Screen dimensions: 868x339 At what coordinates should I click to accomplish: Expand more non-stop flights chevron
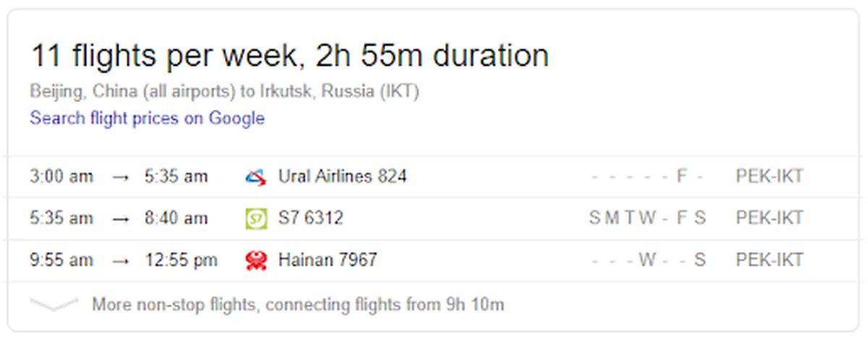[x=54, y=305]
